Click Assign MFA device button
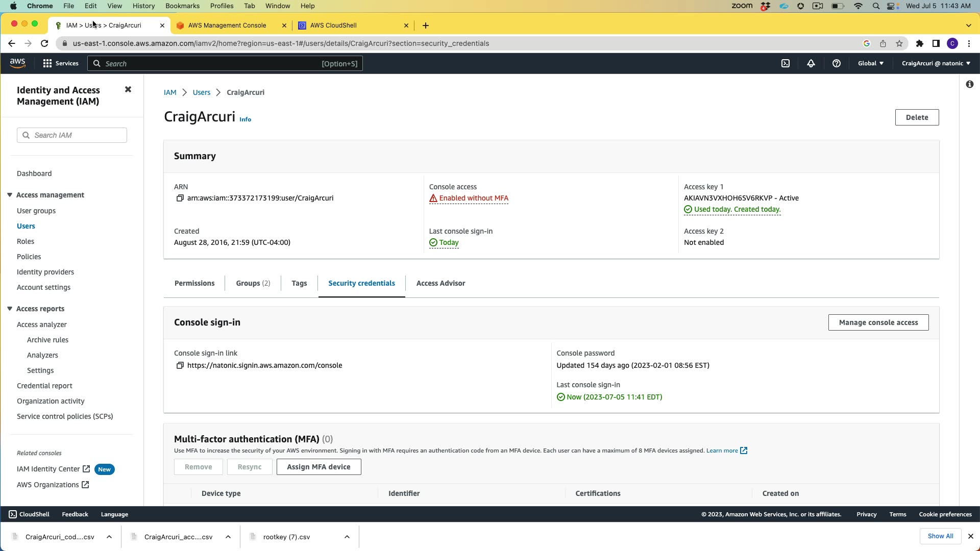 318,467
